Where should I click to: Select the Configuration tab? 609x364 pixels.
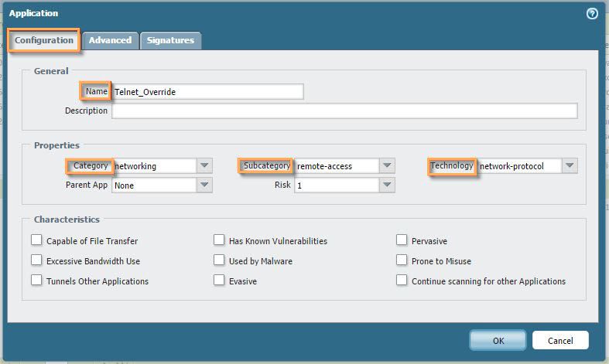coord(44,40)
